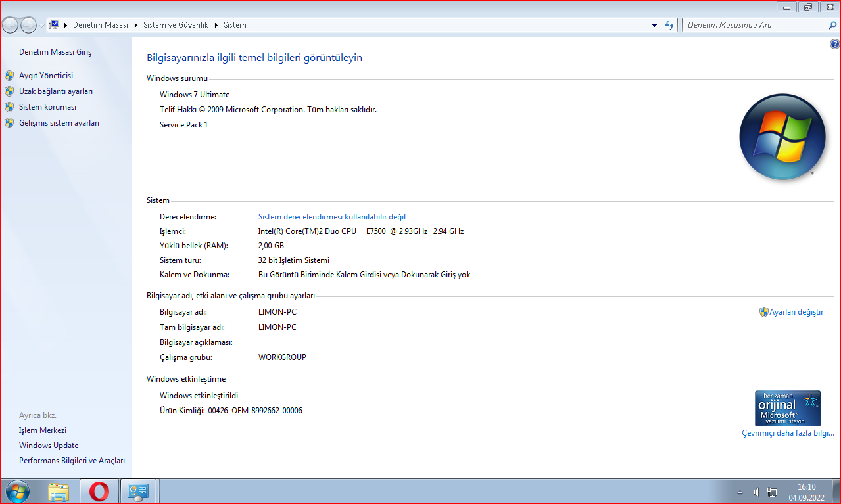
Task: Click the Show desktop strip
Action: (x=835, y=492)
